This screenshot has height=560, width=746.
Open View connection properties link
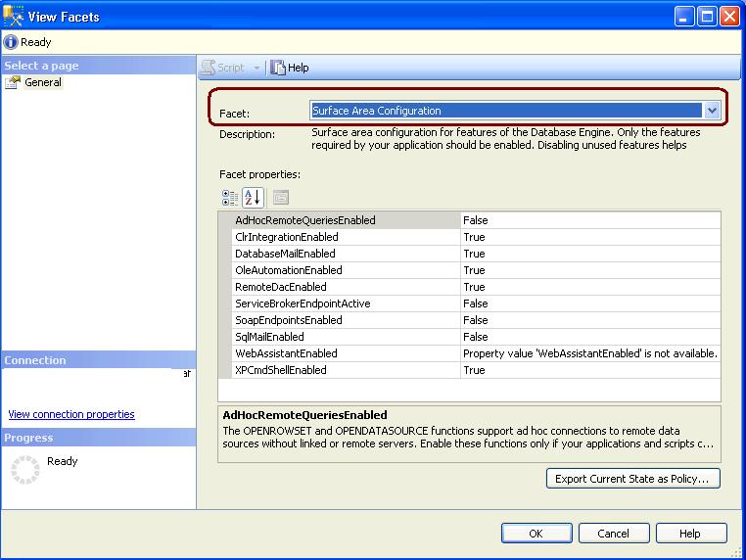pyautogui.click(x=71, y=414)
